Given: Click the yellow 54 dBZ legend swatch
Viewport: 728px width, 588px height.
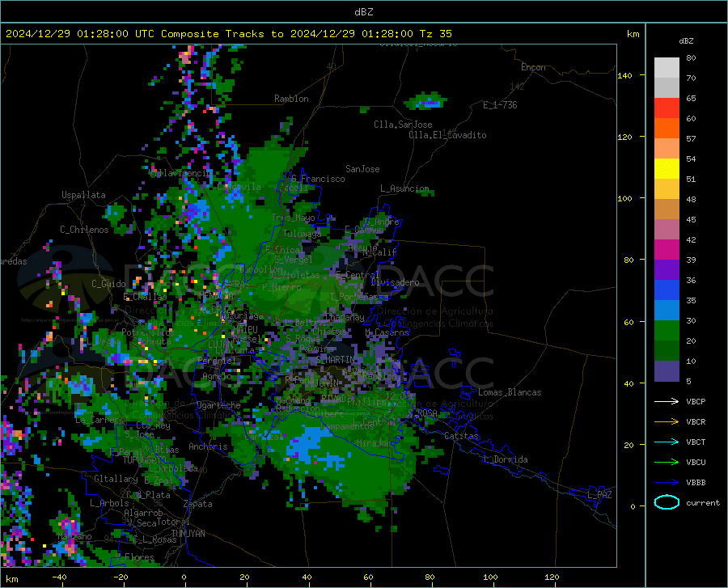Looking at the screenshot, I should point(667,169).
